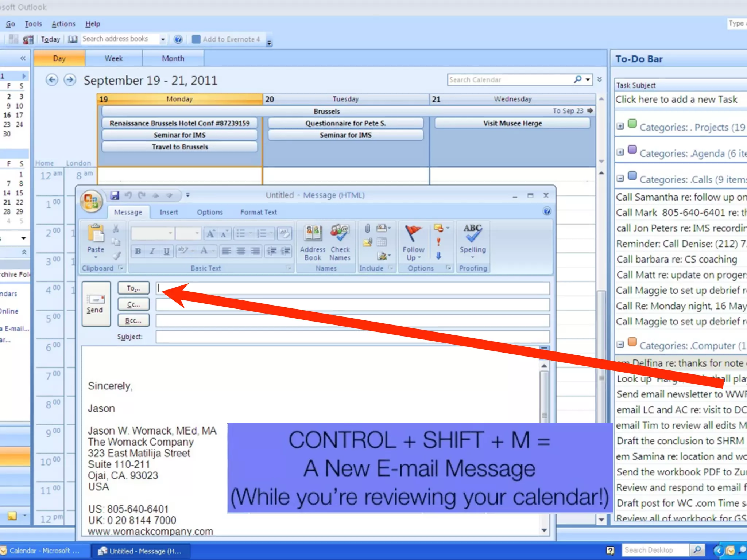Click into the Subject field
This screenshot has height=560, width=747.
click(x=352, y=337)
